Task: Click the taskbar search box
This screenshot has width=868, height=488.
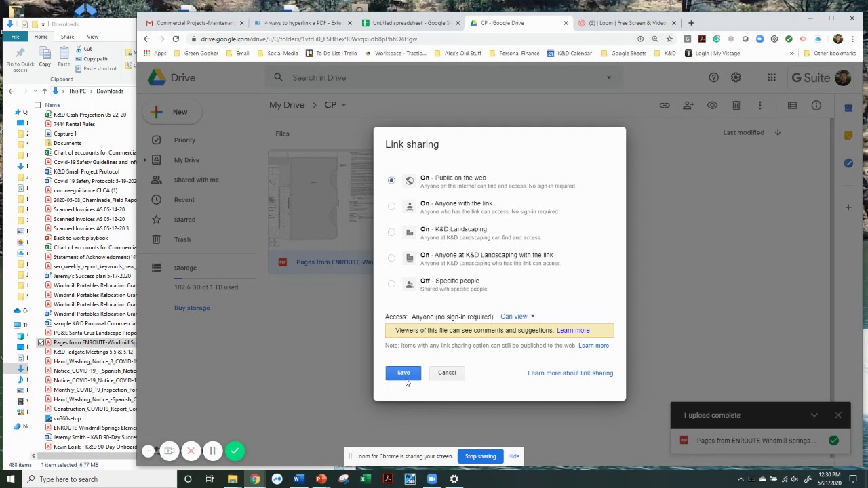Action: [98, 479]
